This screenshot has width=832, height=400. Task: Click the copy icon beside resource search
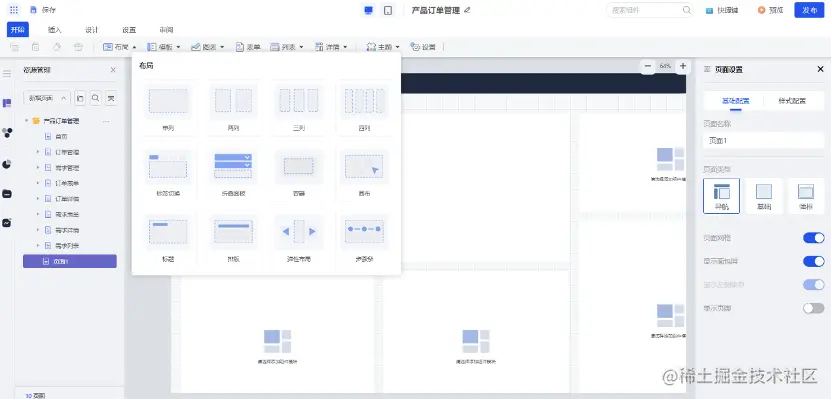pos(80,98)
